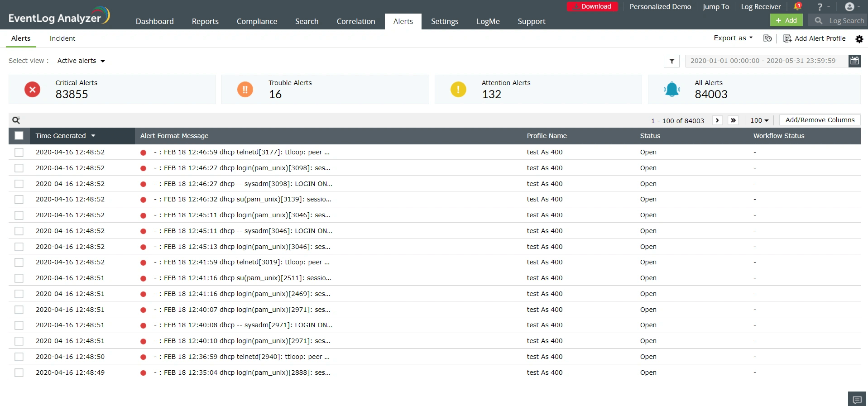Open the Settings tab
This screenshot has height=406, width=868.
pos(445,21)
